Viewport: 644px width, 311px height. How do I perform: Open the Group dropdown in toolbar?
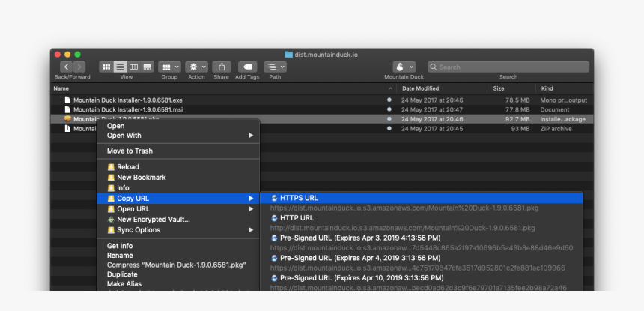pyautogui.click(x=169, y=67)
